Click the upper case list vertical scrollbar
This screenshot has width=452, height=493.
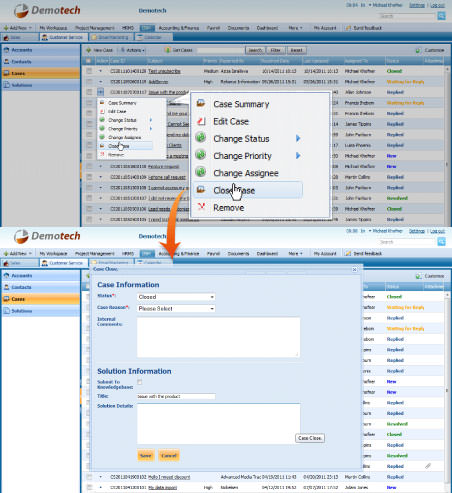(447, 145)
